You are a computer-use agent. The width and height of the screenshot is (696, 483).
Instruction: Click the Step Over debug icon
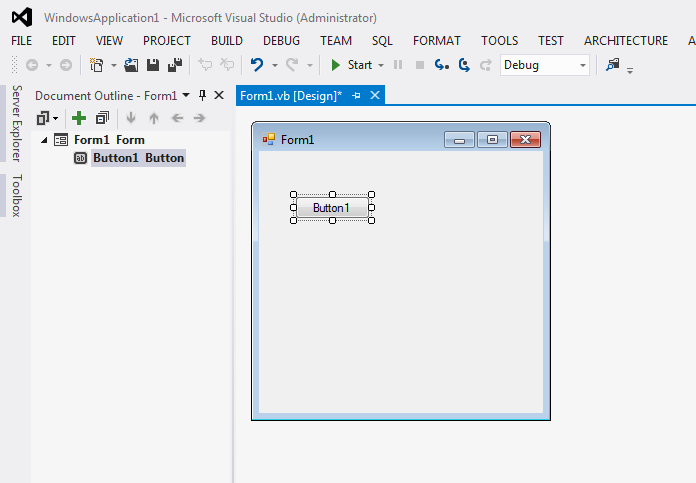pyautogui.click(x=464, y=65)
